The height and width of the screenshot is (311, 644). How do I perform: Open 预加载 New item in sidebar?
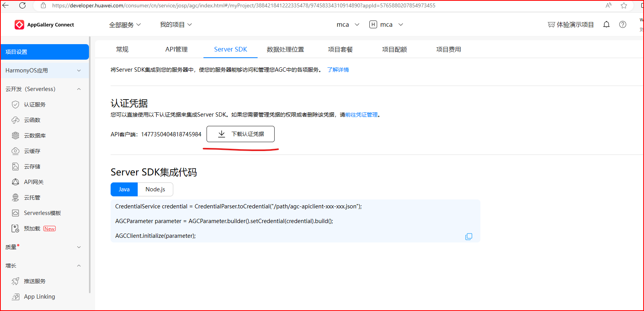(40, 229)
